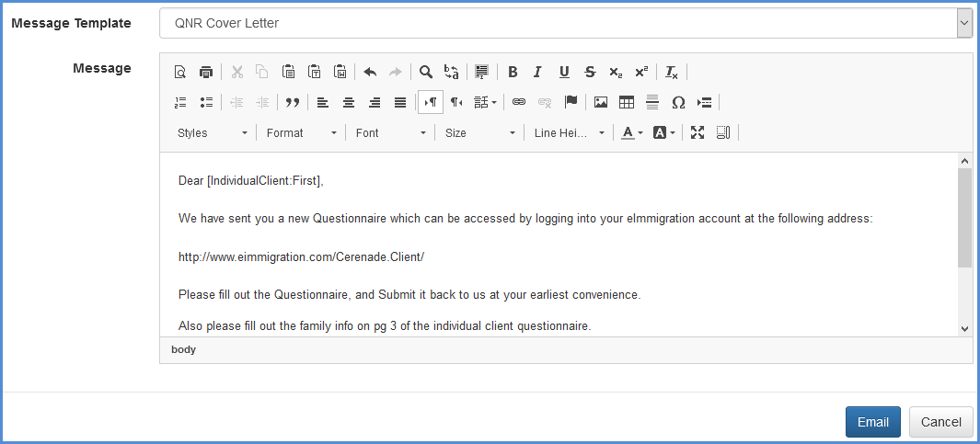This screenshot has height=444, width=980.
Task: Click the Cancel button
Action: click(940, 422)
